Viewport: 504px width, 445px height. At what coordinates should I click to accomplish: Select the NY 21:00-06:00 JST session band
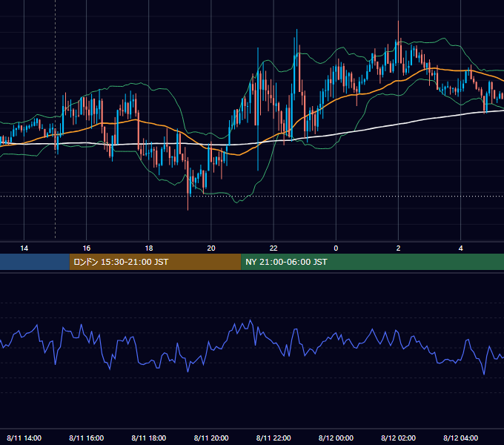373,262
